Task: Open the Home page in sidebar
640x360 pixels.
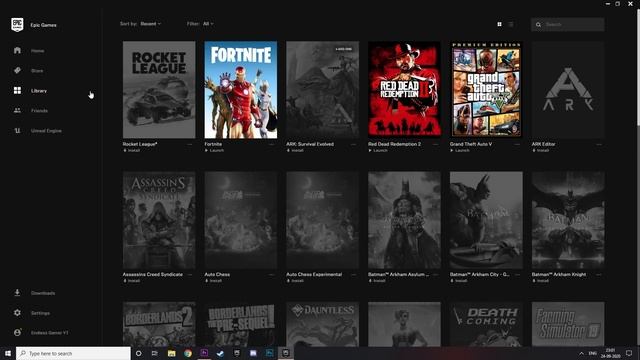Action: 38,51
